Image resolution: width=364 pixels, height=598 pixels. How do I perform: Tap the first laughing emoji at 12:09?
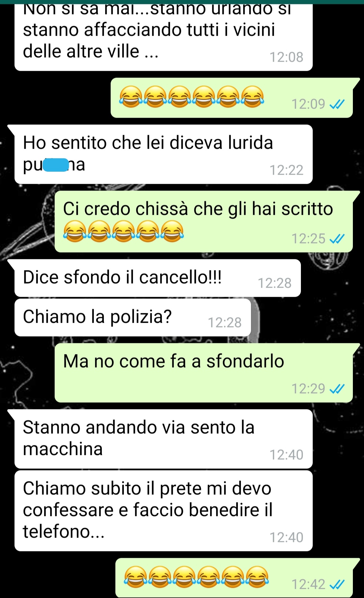[x=131, y=96]
